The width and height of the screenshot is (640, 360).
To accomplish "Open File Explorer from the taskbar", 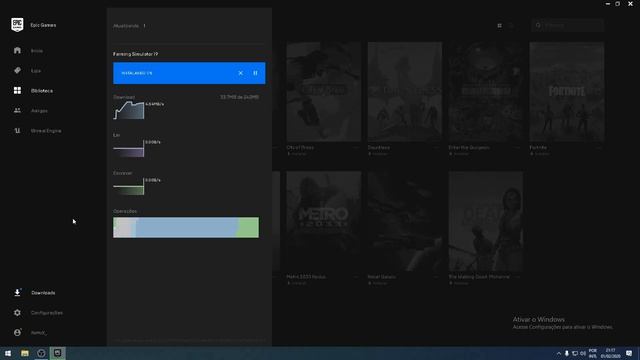I will 24,353.
